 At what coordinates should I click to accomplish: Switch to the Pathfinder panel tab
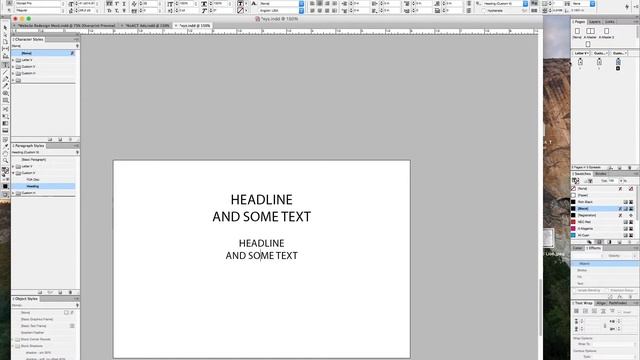coord(618,303)
